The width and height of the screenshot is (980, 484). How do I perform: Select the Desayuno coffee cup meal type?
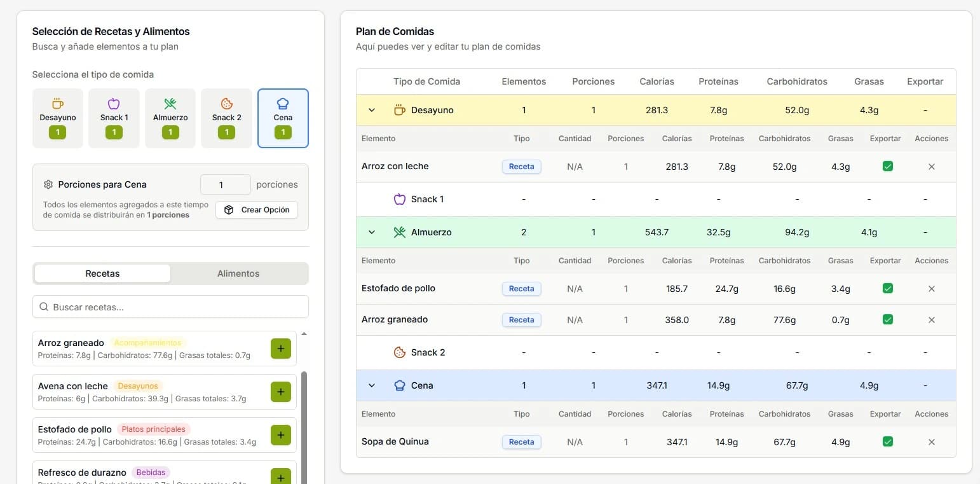58,118
